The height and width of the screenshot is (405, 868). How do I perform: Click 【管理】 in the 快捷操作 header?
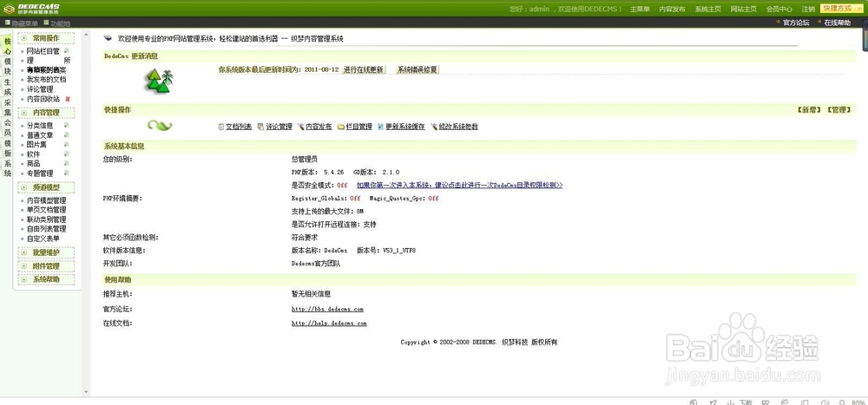click(838, 110)
